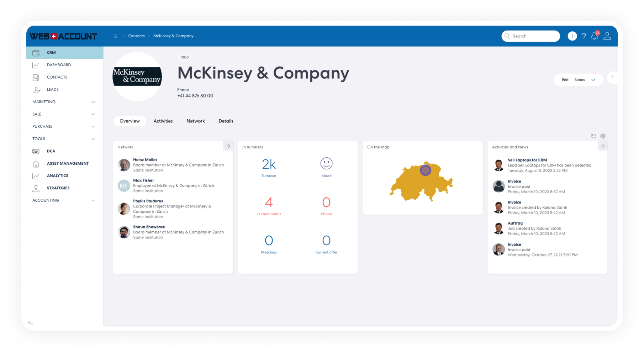This screenshot has height=353, width=644.
Task: Open Max Fisher contact name
Action: (x=143, y=180)
